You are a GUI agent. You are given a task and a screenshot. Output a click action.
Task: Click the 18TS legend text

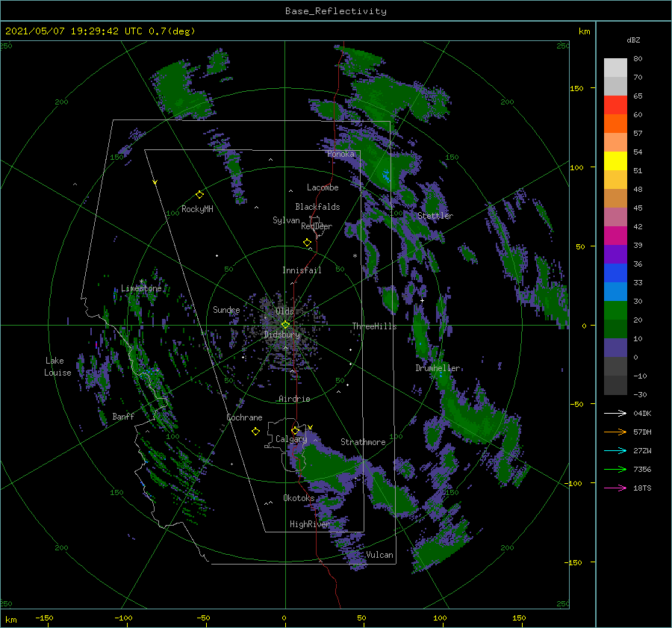[642, 488]
